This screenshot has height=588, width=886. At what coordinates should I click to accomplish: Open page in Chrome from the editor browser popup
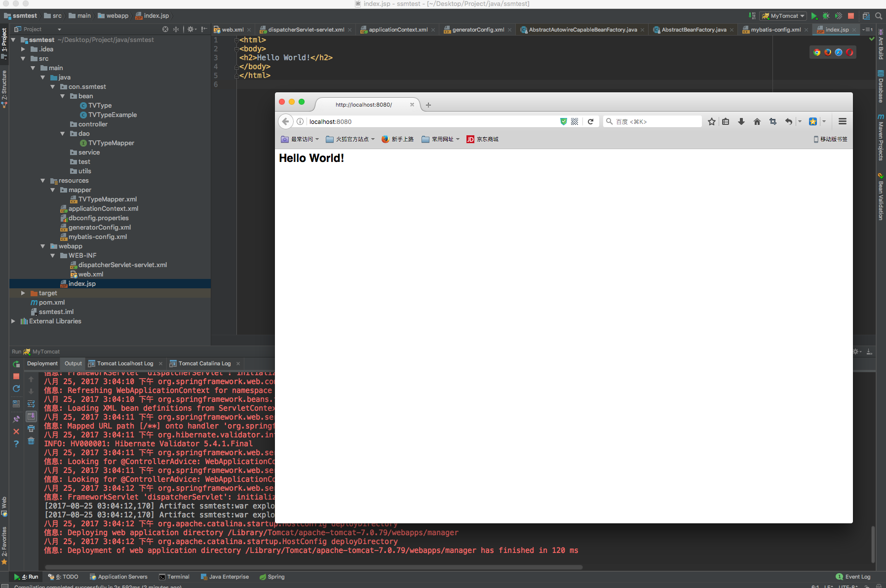pos(817,52)
